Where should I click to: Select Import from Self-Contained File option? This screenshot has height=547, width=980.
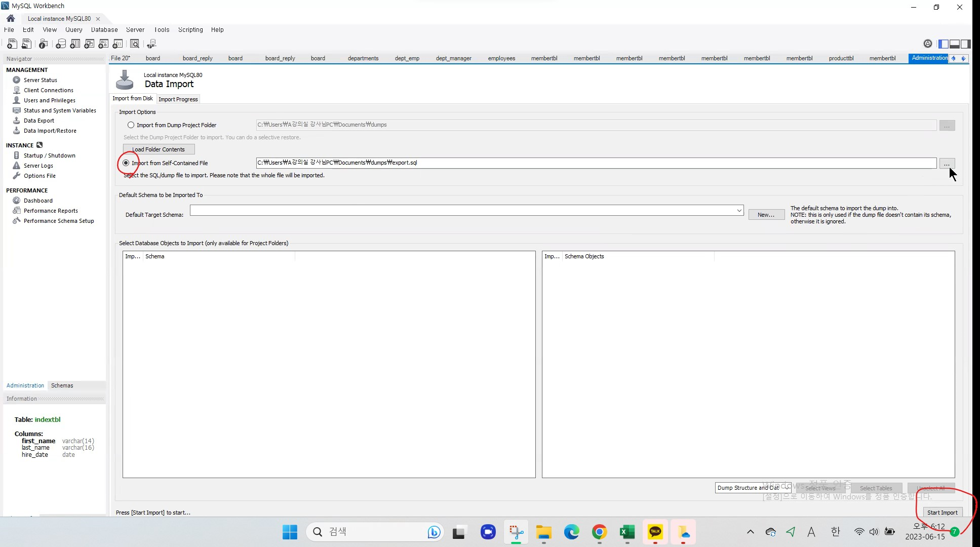click(126, 163)
